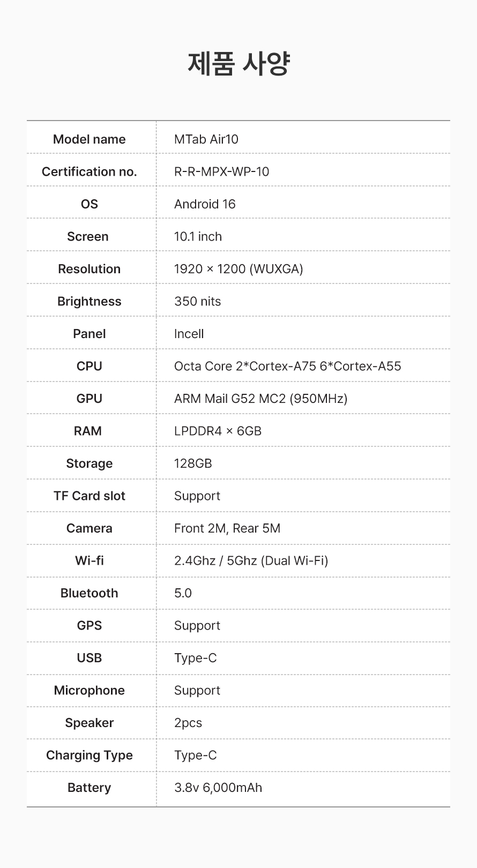
Task: Click the MTab Air10 value
Action: (206, 139)
